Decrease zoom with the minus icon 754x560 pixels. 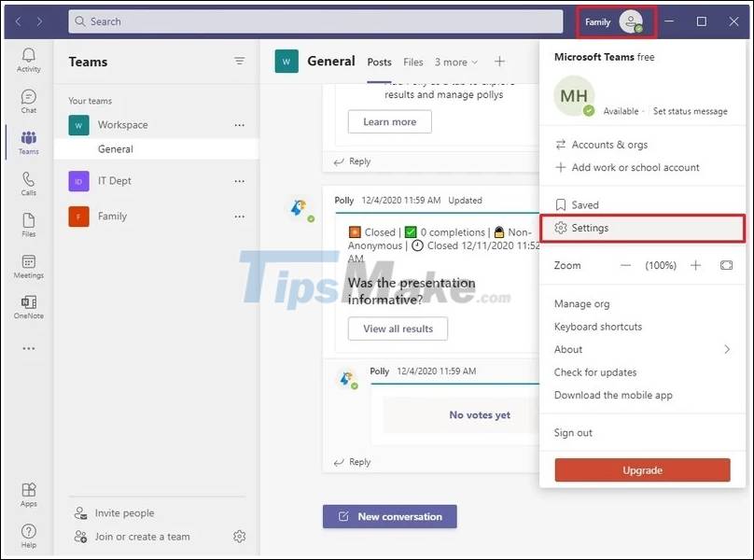(625, 265)
